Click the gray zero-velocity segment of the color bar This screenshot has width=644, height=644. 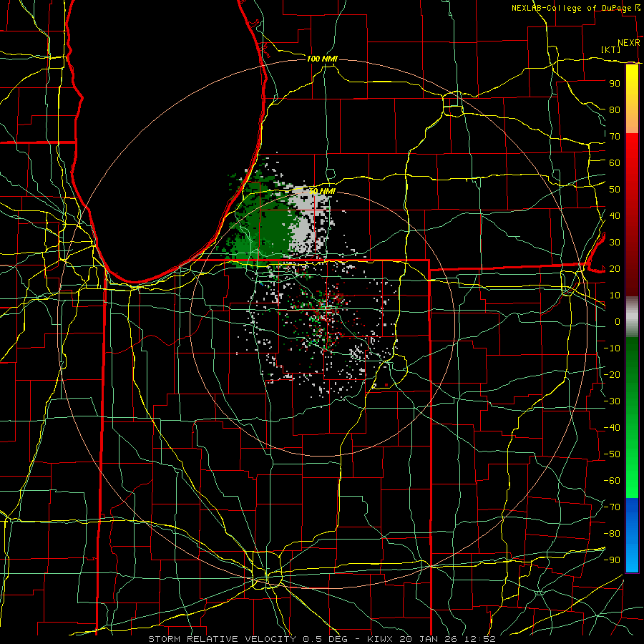click(x=632, y=317)
